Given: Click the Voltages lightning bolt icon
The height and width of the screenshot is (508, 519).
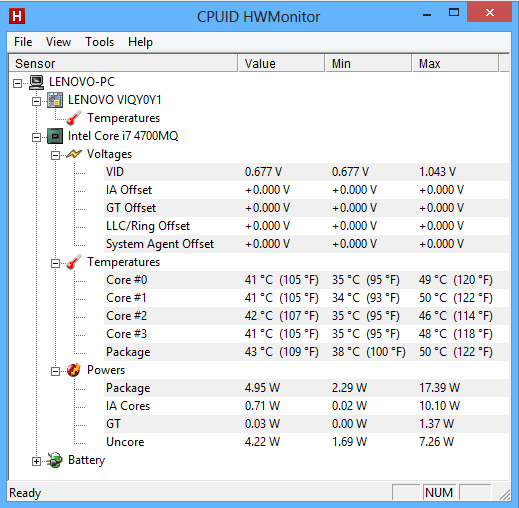Looking at the screenshot, I should [74, 154].
